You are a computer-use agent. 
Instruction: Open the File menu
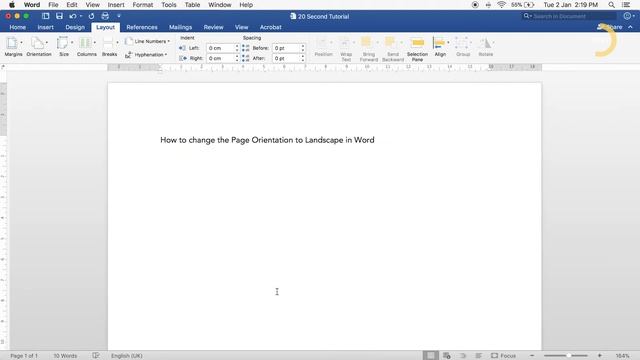(x=53, y=5)
